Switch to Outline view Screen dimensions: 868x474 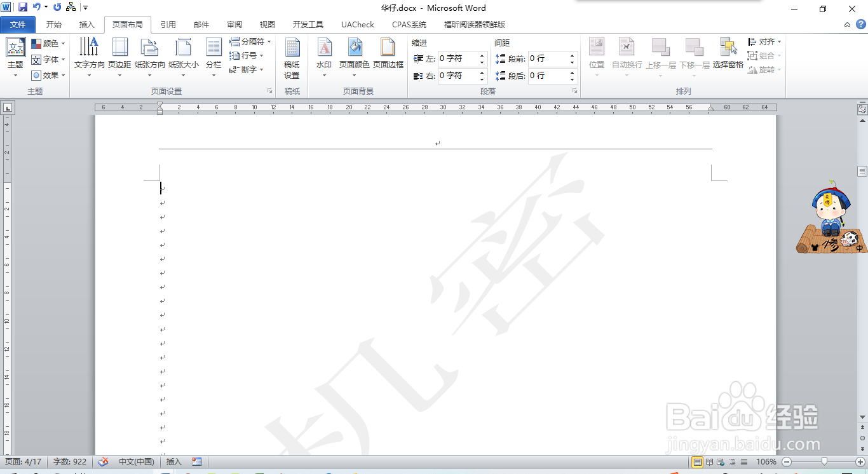coord(733,462)
